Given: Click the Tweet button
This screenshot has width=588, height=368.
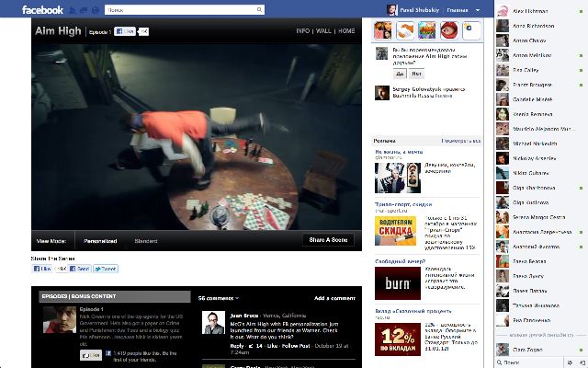Looking at the screenshot, I should coord(106,269).
